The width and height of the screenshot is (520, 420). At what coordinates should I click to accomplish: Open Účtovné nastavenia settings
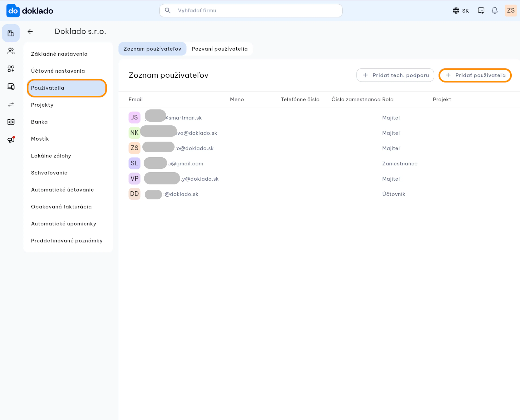coord(58,71)
